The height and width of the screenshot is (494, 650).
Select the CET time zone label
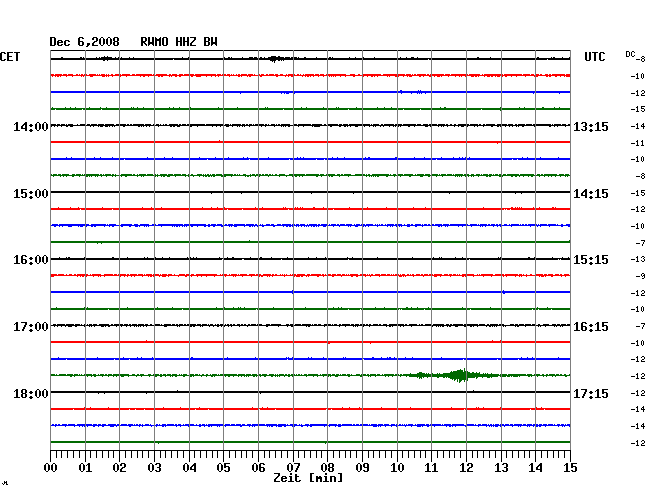pyautogui.click(x=10, y=57)
